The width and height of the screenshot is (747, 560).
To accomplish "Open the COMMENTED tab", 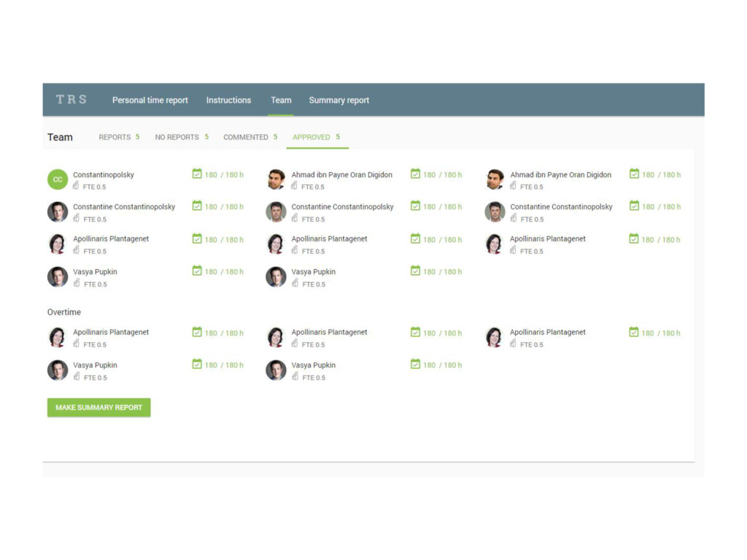I will [x=250, y=137].
